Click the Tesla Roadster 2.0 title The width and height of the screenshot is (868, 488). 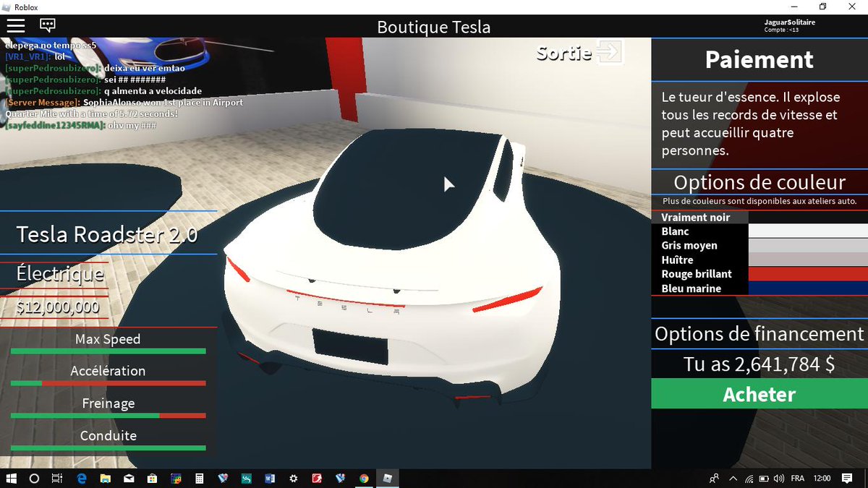[x=106, y=234]
